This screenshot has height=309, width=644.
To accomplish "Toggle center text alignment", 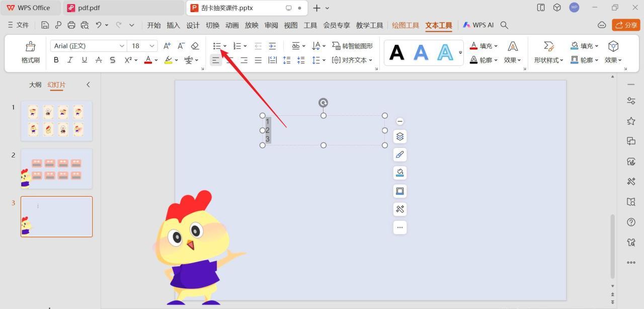I will coord(230,60).
